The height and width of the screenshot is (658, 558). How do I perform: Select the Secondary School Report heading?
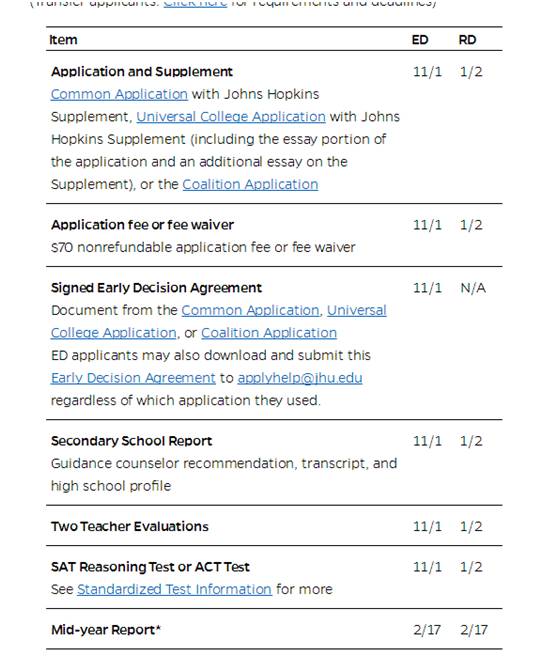[x=131, y=441]
